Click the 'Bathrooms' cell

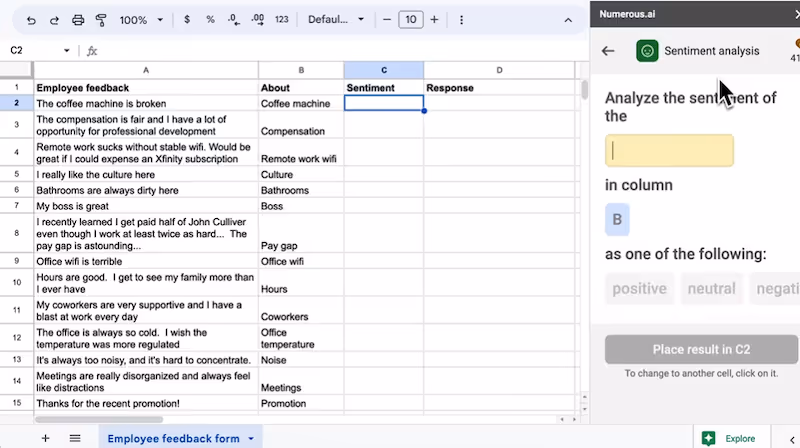(x=301, y=190)
